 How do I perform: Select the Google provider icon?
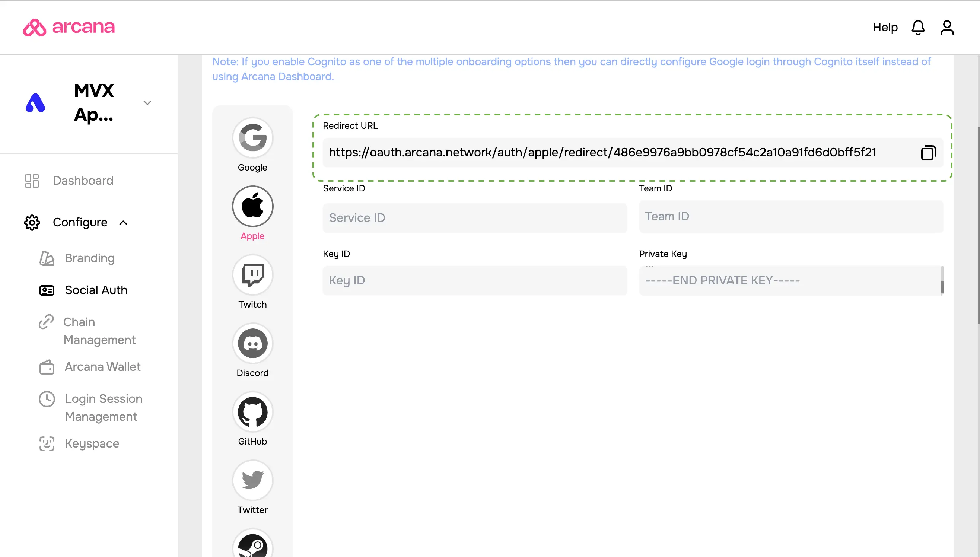(252, 137)
